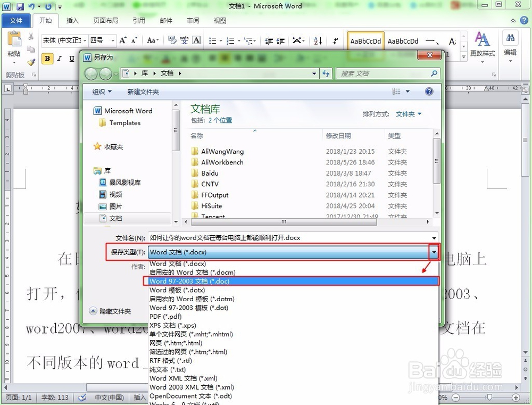Click the 新建文件夹 New Folder button
This screenshot has height=405, width=532.
pyautogui.click(x=143, y=92)
